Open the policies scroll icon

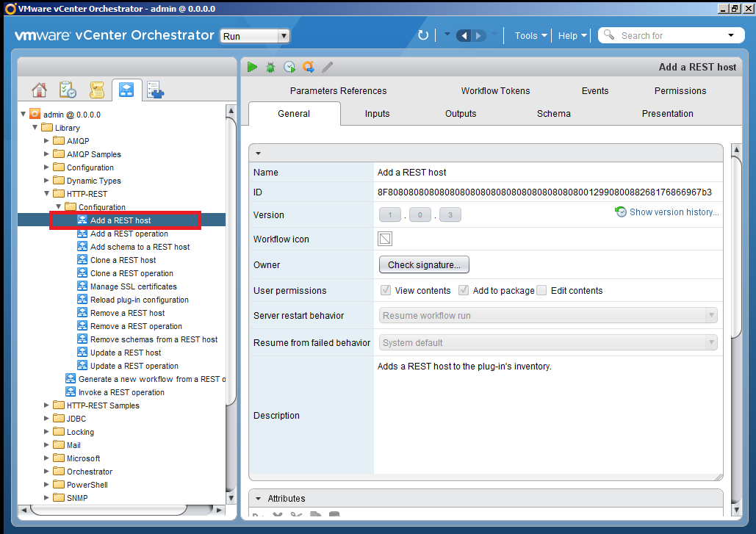pos(96,90)
